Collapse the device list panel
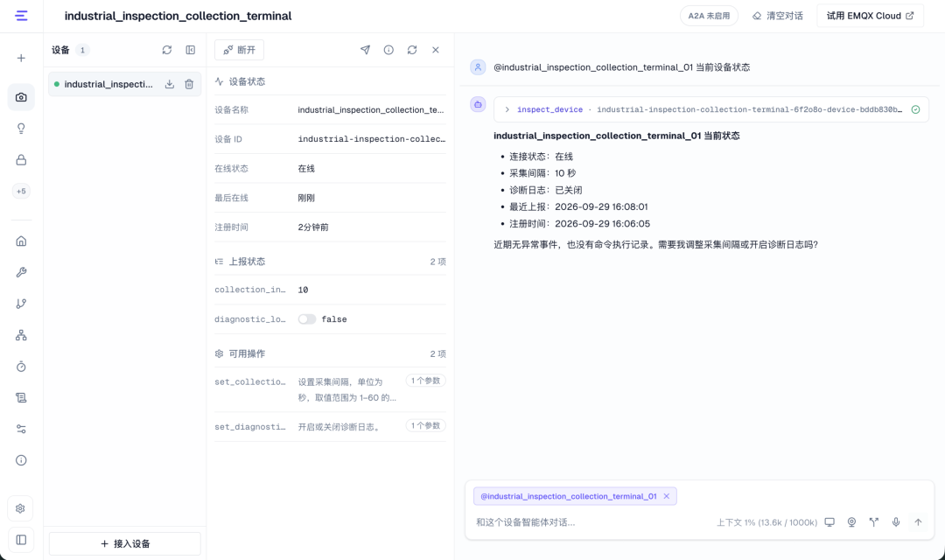This screenshot has height=560, width=945. coord(191,50)
